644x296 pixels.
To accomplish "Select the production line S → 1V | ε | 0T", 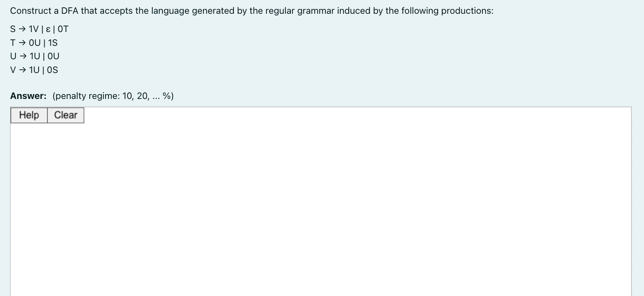I will point(39,28).
